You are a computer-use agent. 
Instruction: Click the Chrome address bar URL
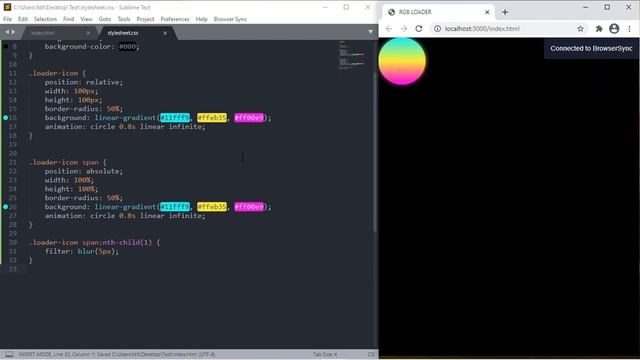click(x=482, y=29)
